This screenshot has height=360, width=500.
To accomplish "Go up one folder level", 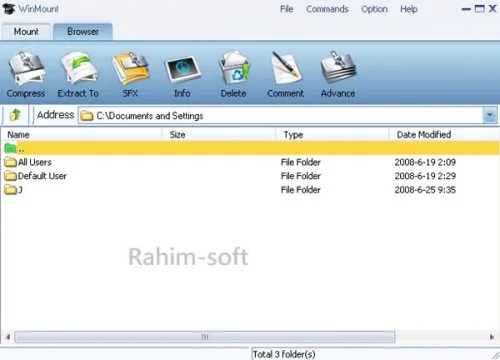I will click(x=15, y=115).
